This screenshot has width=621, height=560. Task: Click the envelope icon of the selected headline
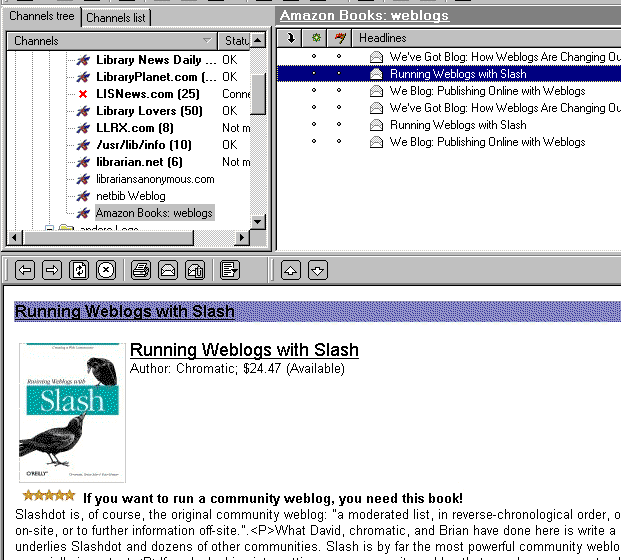pos(376,74)
